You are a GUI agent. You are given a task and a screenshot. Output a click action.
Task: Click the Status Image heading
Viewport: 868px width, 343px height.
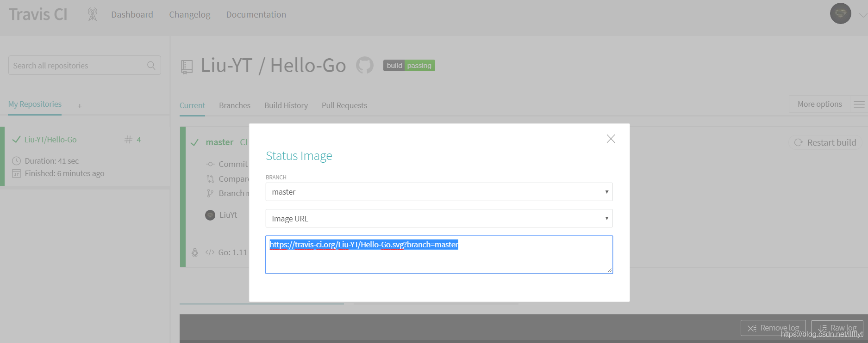[299, 156]
